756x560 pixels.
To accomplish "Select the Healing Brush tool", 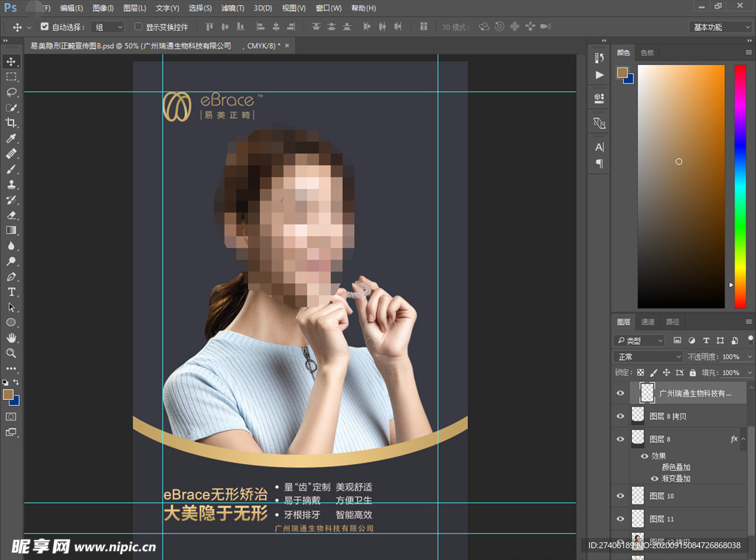I will point(11,154).
